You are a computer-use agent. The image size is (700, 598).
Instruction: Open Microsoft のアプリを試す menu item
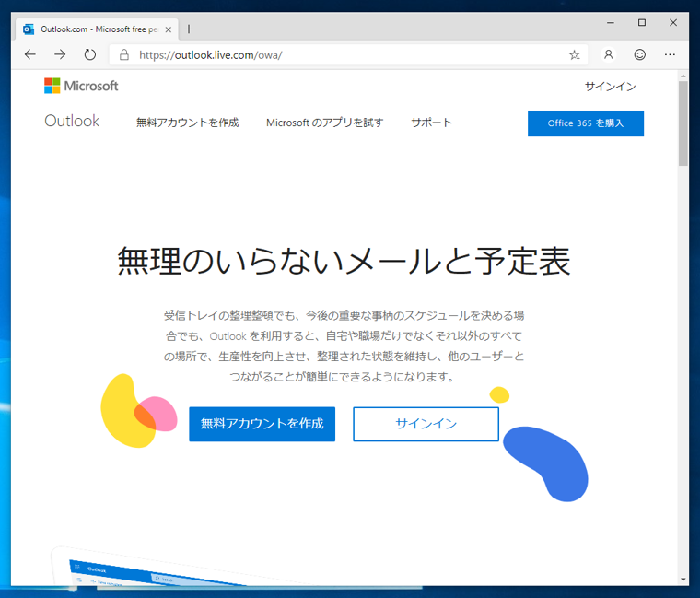[x=324, y=123]
